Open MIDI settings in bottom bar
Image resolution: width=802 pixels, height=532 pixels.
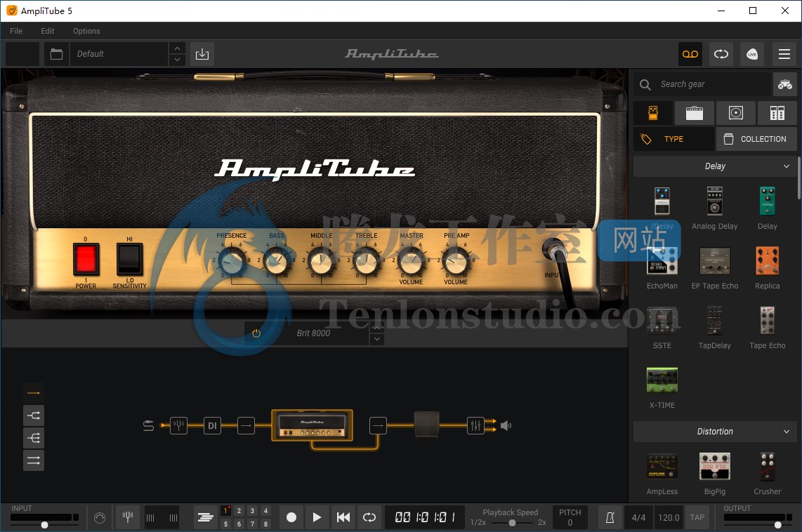[100, 518]
